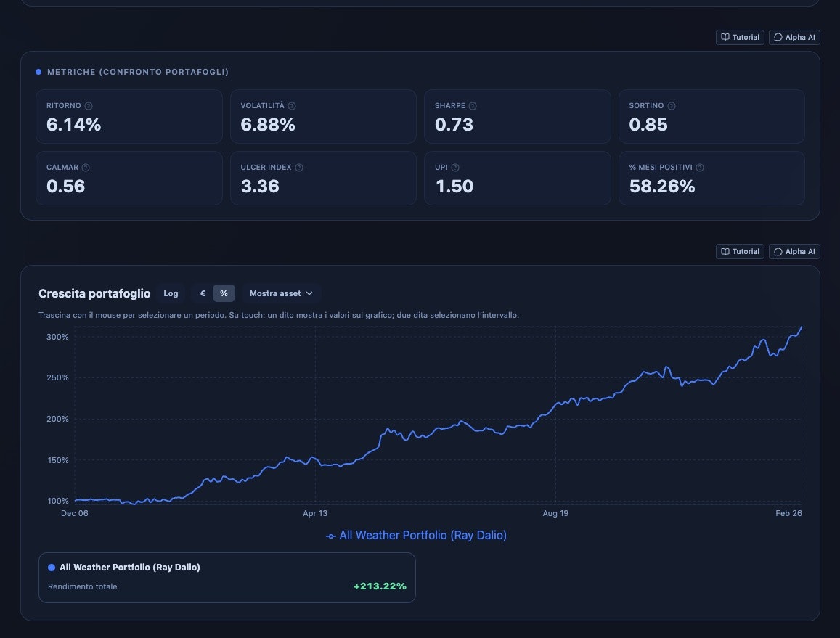Click the Metriche (Confronto Portafogli) heading
Screen dimensions: 840x638
coord(138,72)
